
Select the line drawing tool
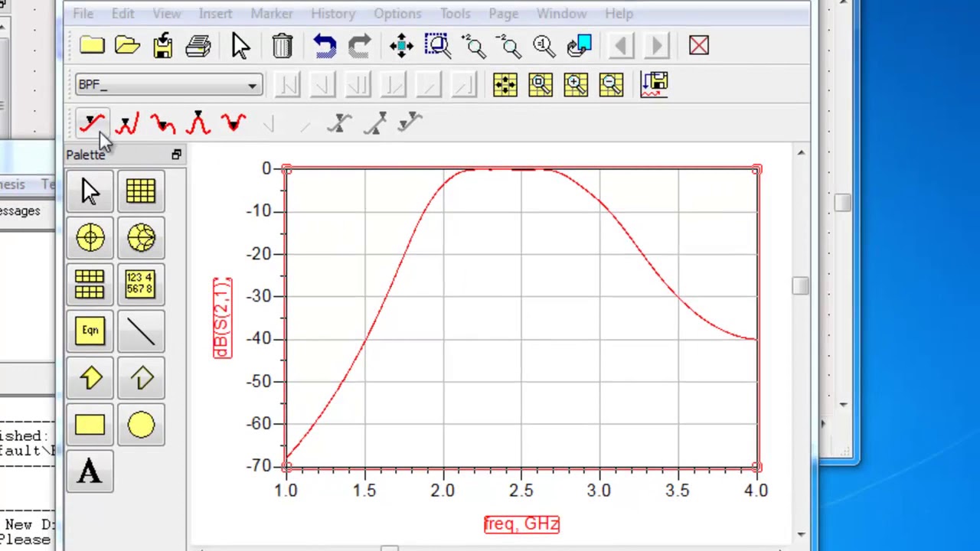tap(141, 331)
